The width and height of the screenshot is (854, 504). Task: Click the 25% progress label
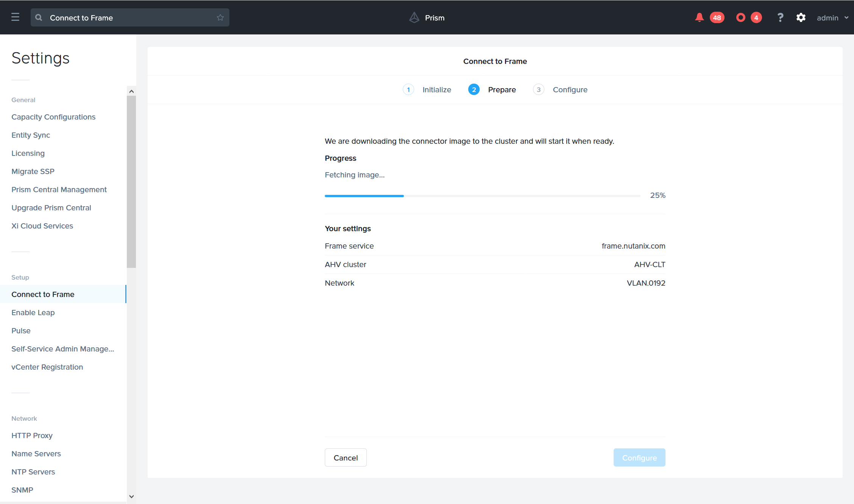coord(658,195)
